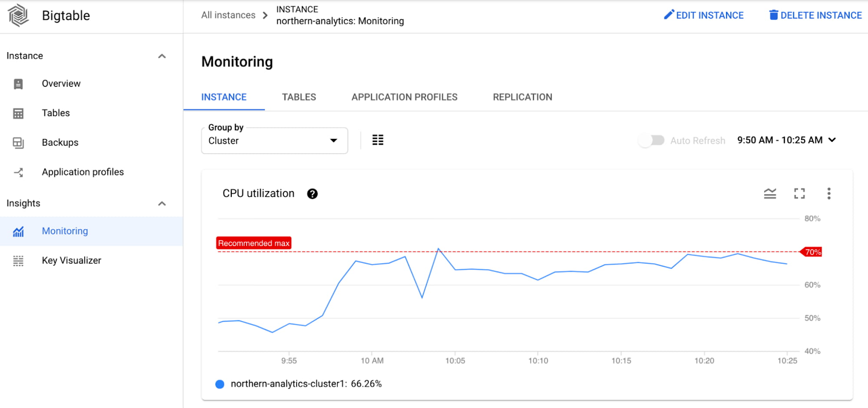The width and height of the screenshot is (868, 408).
Task: Click the Key Visualizer heatmap icon
Action: coord(18,261)
